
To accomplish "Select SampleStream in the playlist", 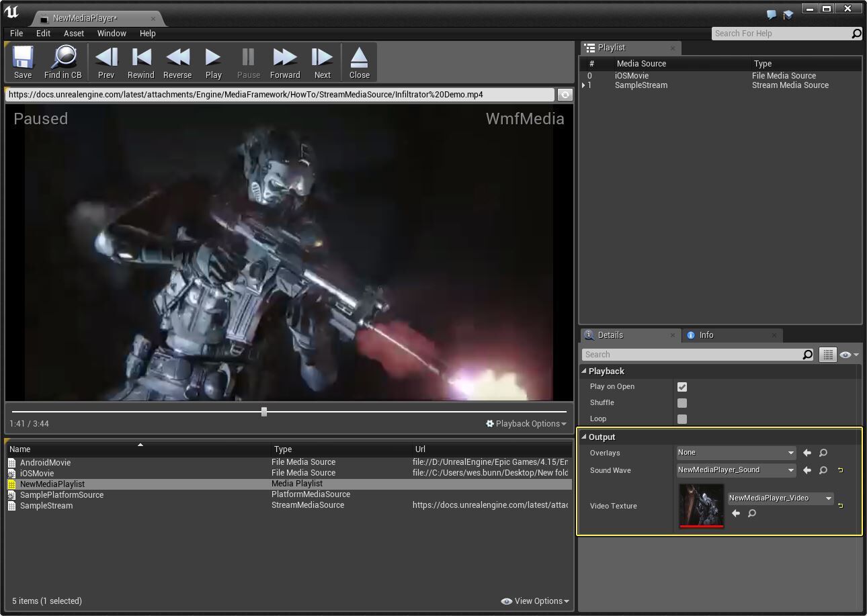I will [x=641, y=85].
